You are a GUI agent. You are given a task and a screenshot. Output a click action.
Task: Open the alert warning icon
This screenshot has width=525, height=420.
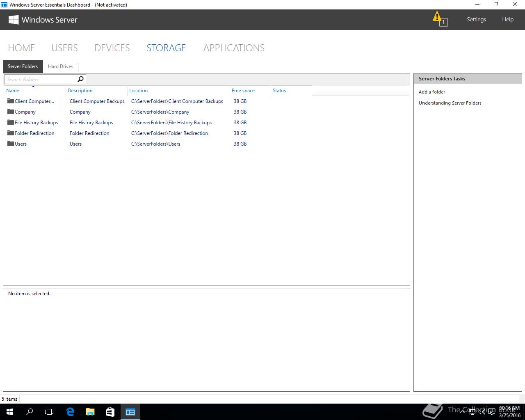440,19
